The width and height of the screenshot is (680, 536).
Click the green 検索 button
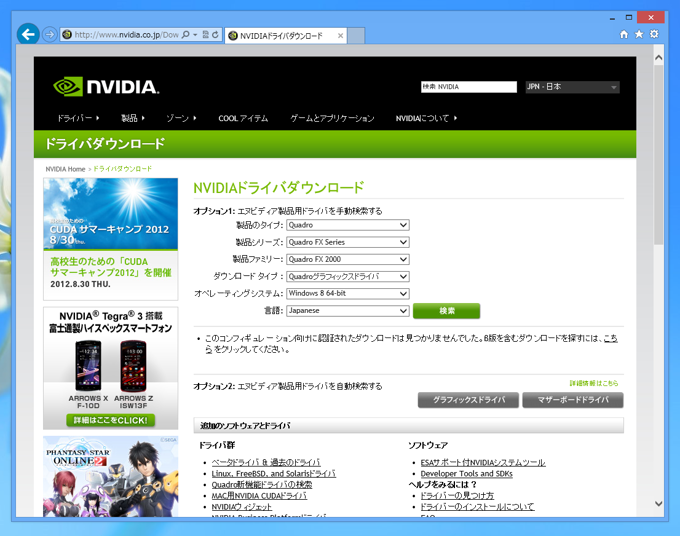tap(446, 311)
